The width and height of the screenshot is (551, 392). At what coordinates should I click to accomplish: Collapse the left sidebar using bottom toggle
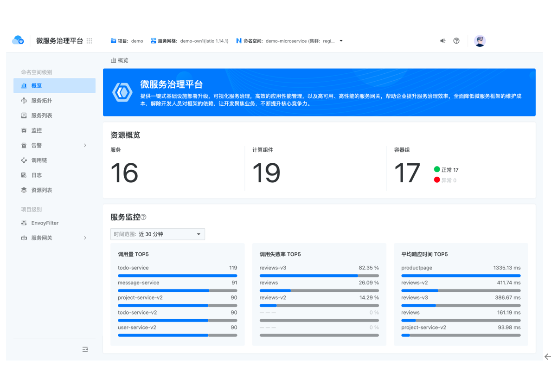tap(85, 349)
